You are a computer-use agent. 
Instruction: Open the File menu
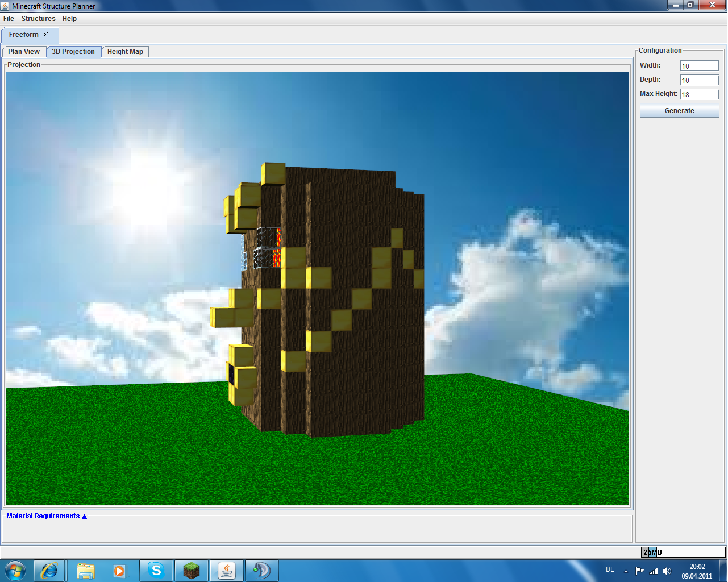(9, 19)
